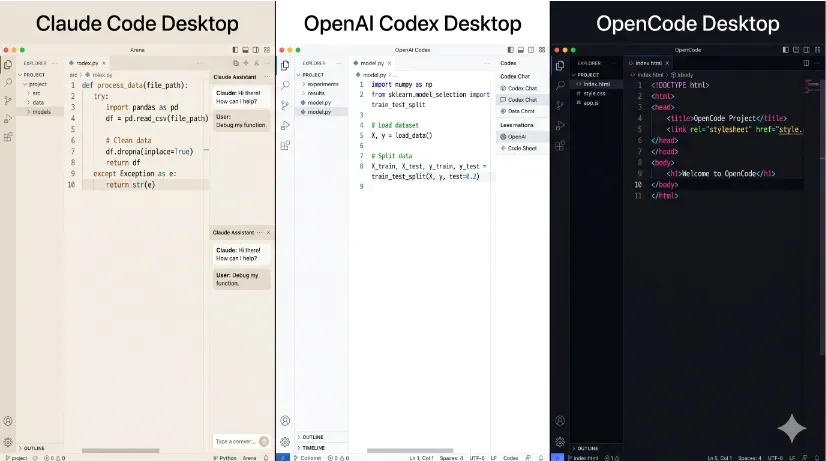Screen dimensions: 826x461
Task: Expand results folder in OpenAI Codex explorer
Action: point(321,93)
